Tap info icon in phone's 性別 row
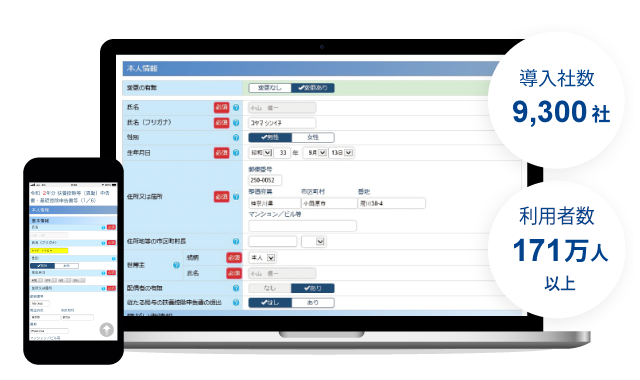 pyautogui.click(x=113, y=258)
